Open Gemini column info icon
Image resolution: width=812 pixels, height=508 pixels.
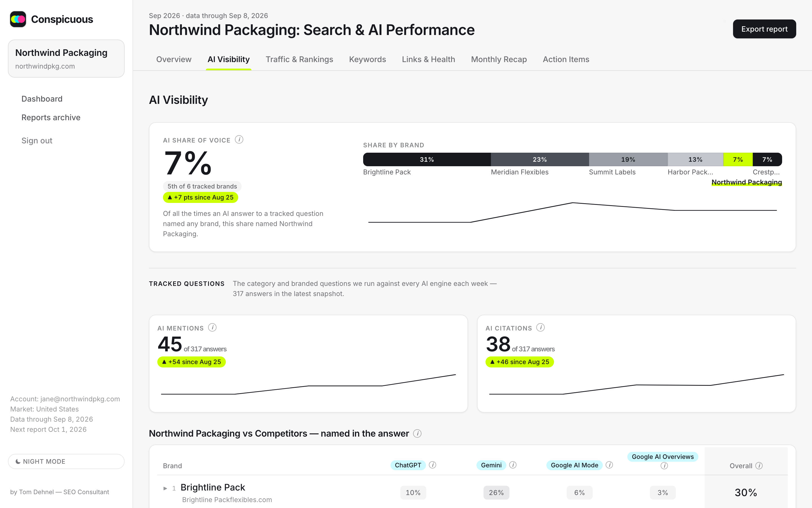513,465
